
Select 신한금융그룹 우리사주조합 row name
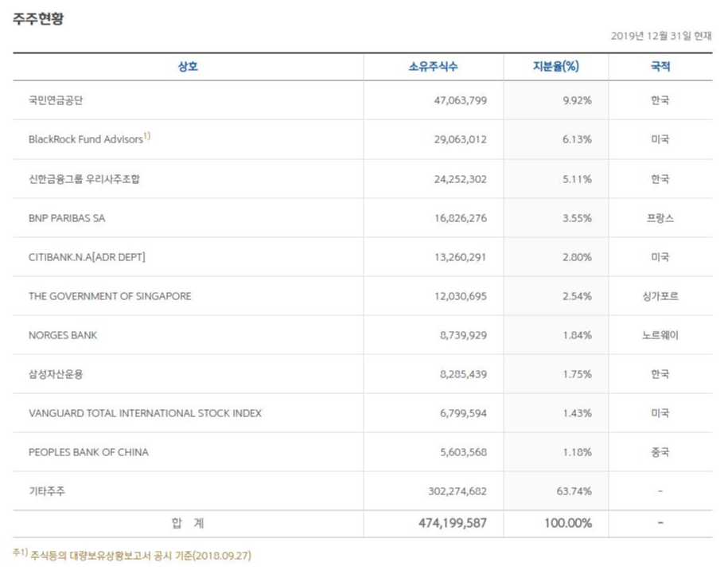[x=84, y=179]
